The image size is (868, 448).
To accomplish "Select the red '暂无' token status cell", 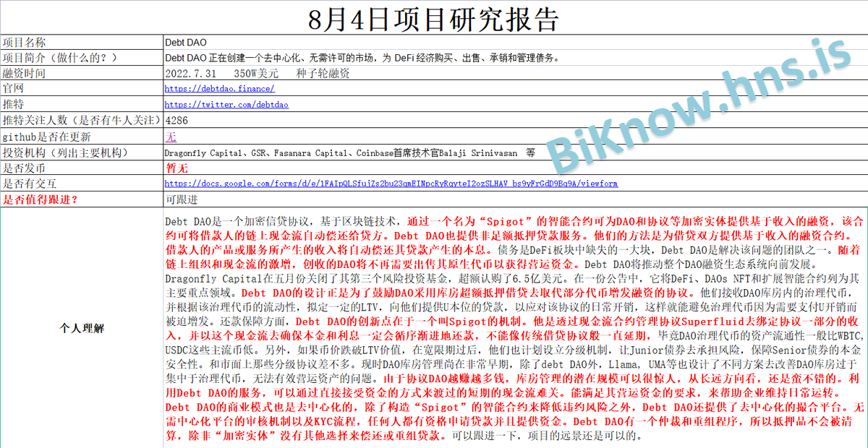I will coord(515,168).
